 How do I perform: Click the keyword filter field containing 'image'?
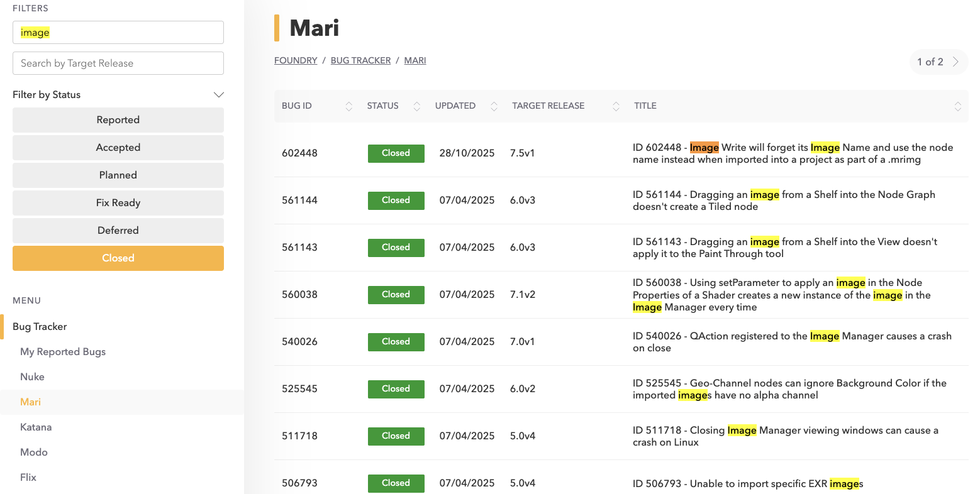tap(118, 33)
